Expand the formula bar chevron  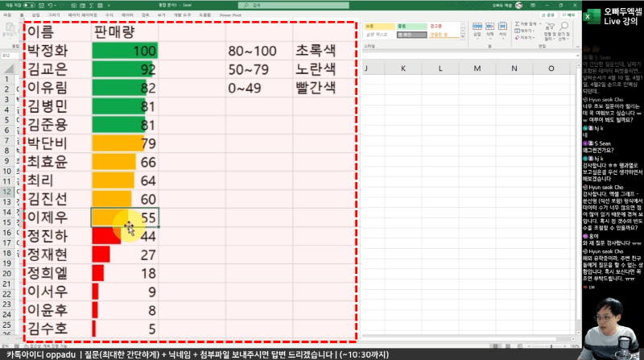577,56
